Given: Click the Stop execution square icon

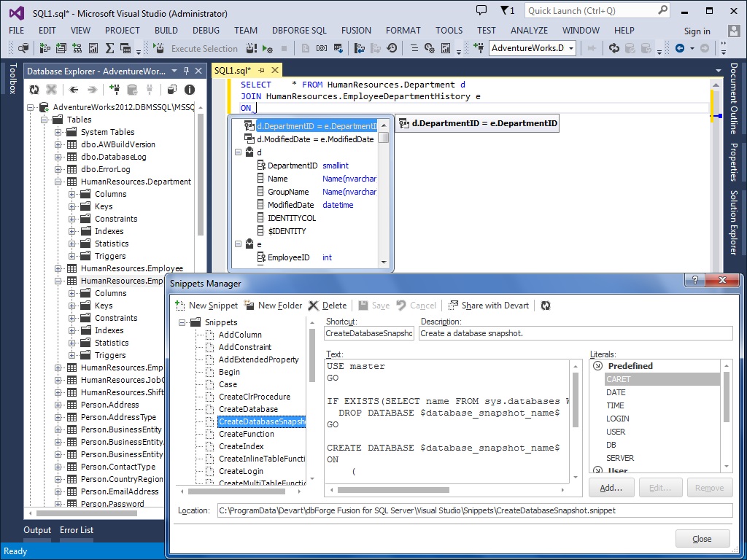Looking at the screenshot, I should (285, 49).
